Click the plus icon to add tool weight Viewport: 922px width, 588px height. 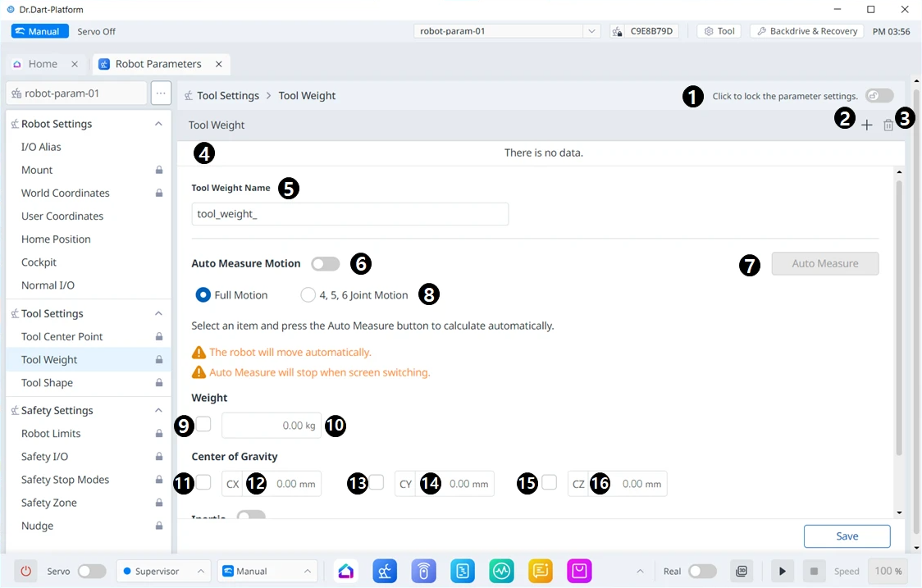866,125
